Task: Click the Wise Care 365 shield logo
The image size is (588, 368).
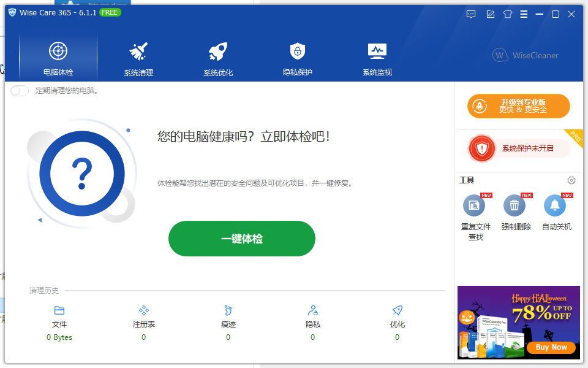Action: click(x=12, y=12)
